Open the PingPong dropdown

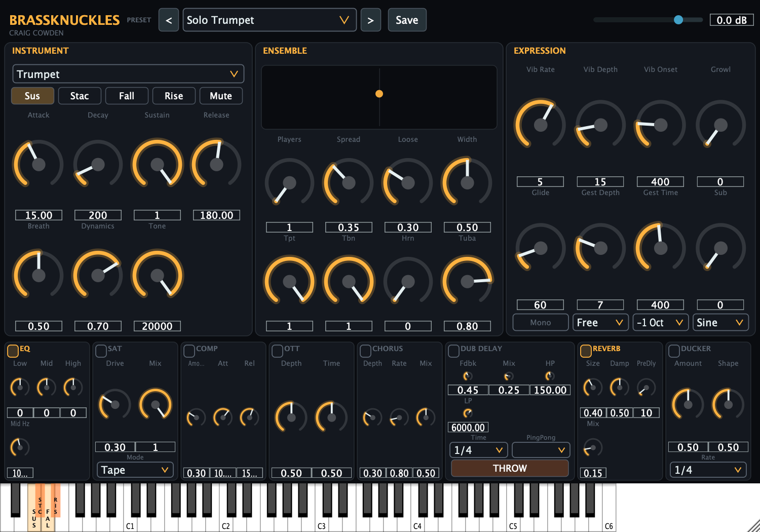[x=541, y=450]
